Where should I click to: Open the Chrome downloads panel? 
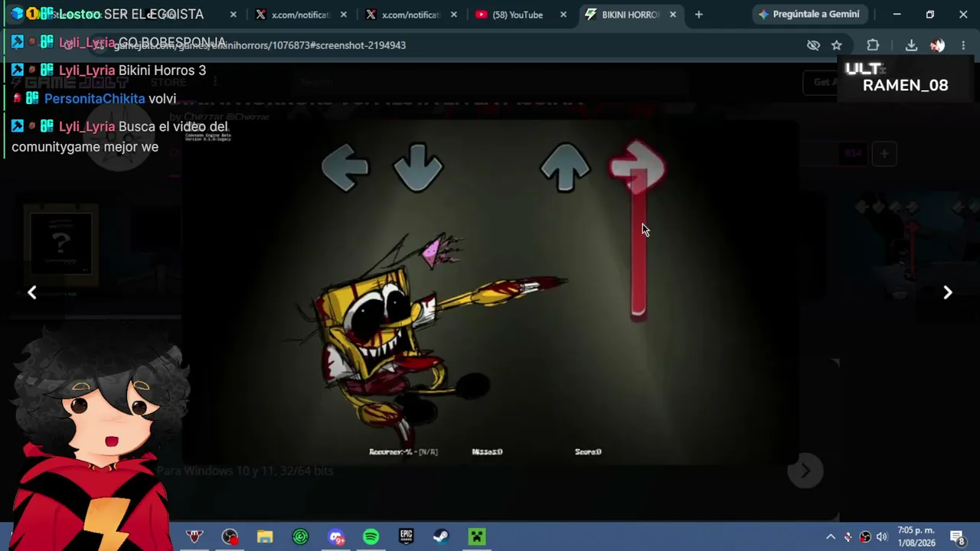(x=911, y=45)
